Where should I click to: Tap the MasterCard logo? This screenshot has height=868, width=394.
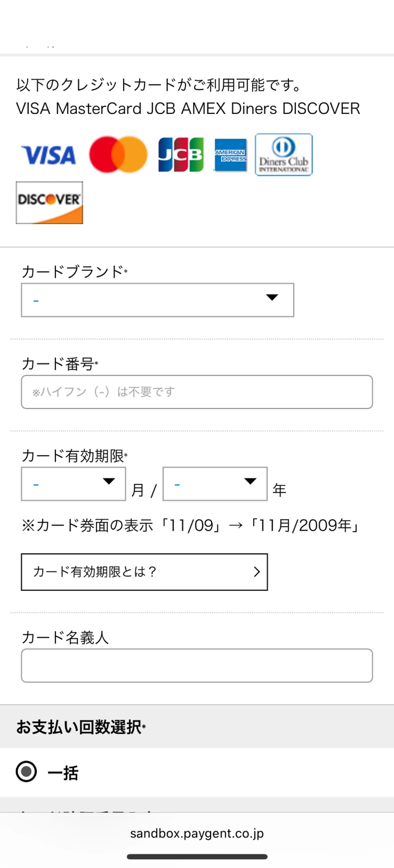(x=118, y=154)
